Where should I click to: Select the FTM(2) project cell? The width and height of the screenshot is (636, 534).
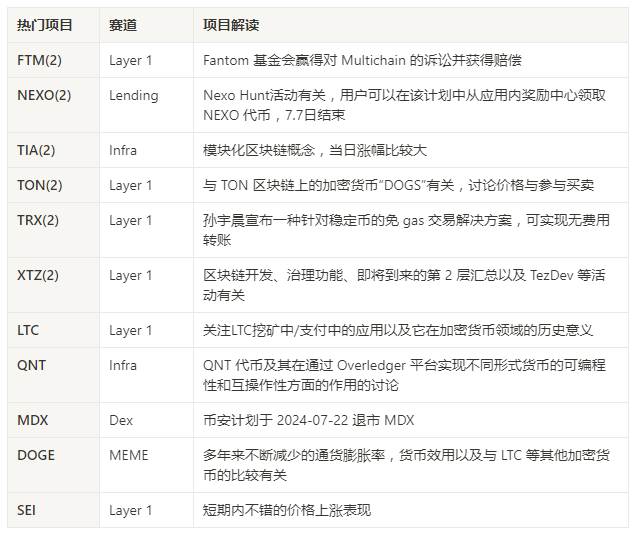click(40, 60)
